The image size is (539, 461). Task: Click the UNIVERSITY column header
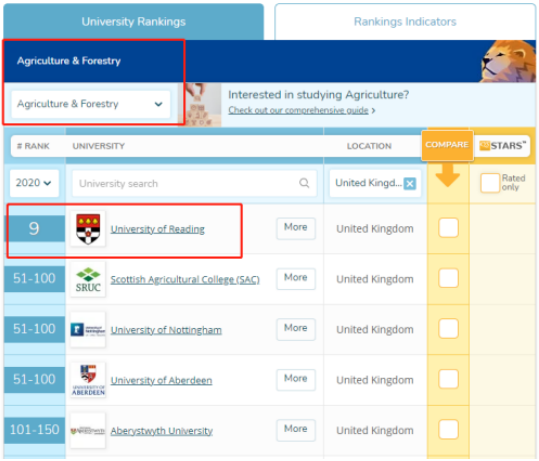point(99,146)
